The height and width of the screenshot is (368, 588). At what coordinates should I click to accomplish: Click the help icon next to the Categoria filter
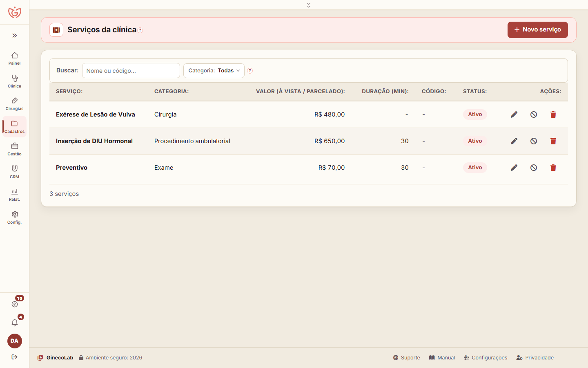(x=250, y=71)
